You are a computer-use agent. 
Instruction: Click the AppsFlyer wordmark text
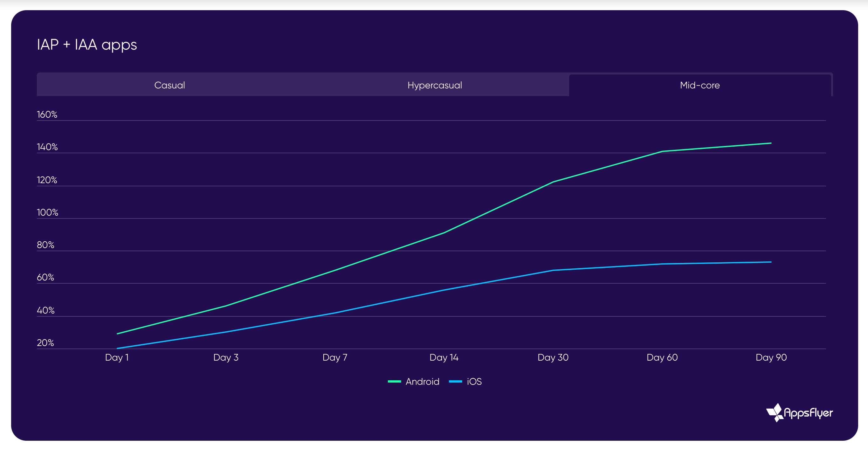pos(808,413)
